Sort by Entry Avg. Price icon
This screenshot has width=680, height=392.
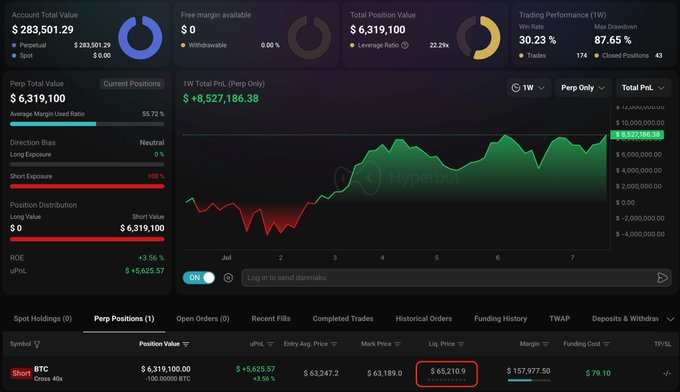point(334,344)
